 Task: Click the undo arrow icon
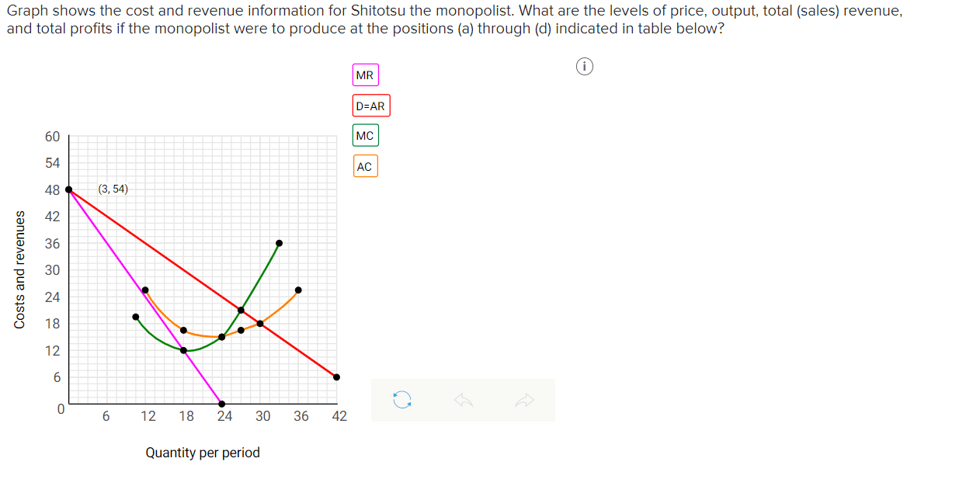click(464, 400)
